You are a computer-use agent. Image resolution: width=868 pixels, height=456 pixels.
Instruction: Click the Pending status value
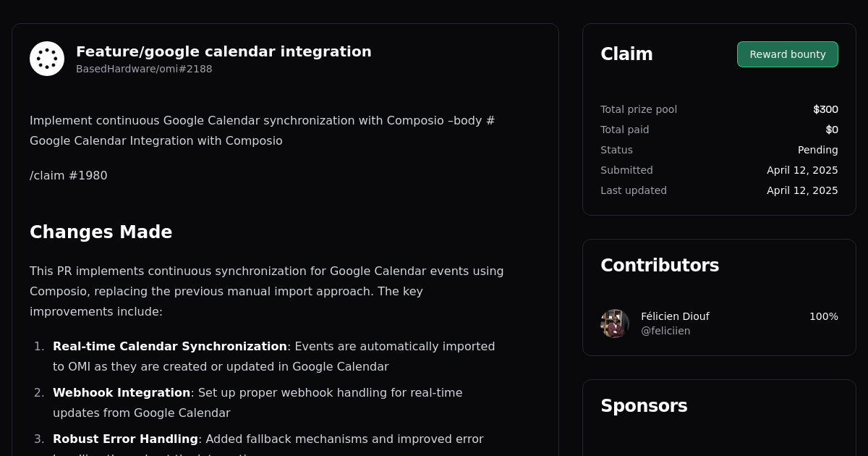tap(817, 150)
